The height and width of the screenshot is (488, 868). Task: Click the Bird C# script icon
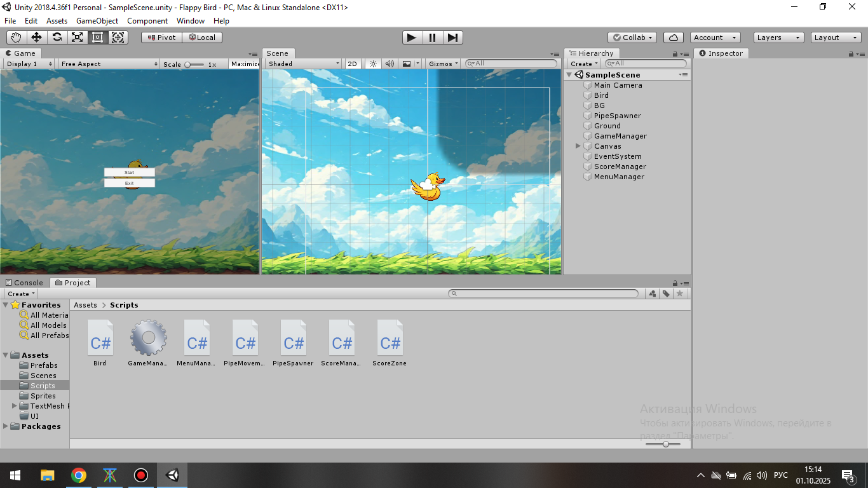(x=100, y=337)
